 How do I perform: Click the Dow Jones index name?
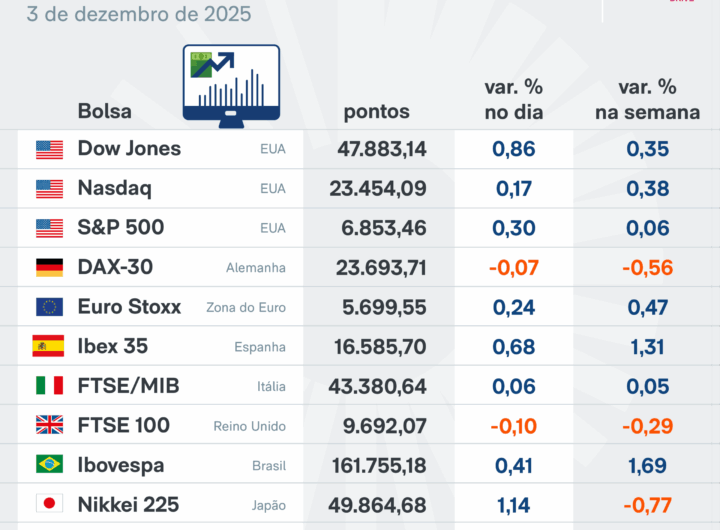point(129,149)
